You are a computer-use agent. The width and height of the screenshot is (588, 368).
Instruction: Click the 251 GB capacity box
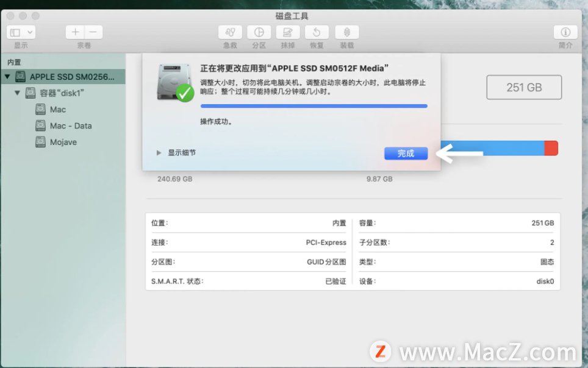(524, 87)
